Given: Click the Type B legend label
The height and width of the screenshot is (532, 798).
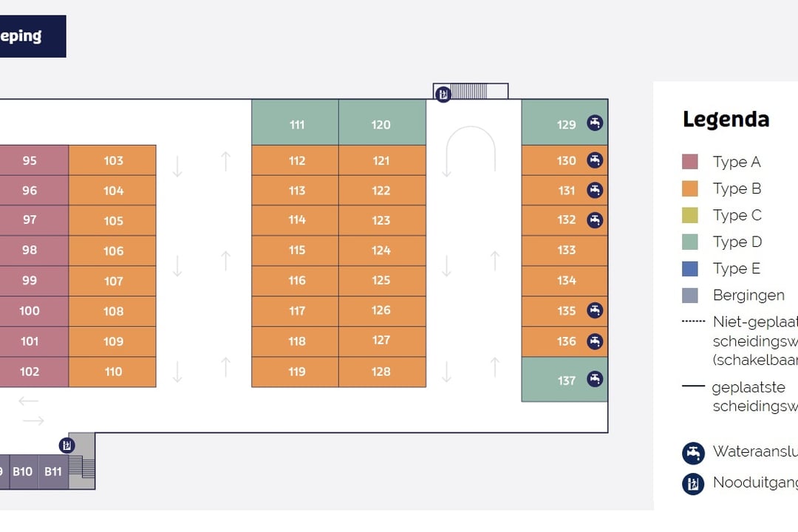Looking at the screenshot, I should [x=737, y=188].
